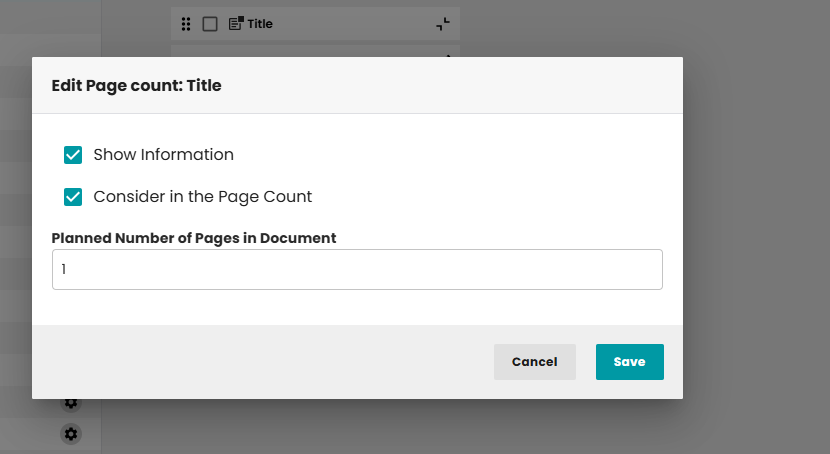Image resolution: width=830 pixels, height=454 pixels.
Task: Select the Title row label in background
Action: point(260,24)
